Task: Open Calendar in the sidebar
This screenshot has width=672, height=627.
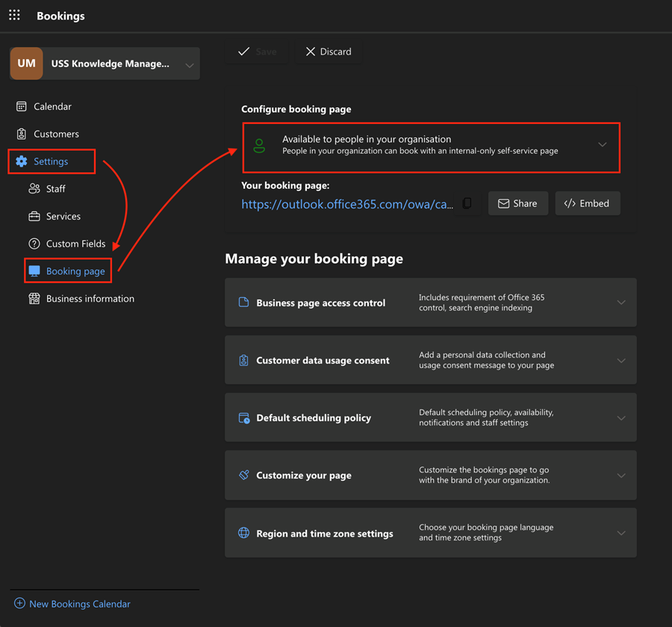Action: point(52,106)
